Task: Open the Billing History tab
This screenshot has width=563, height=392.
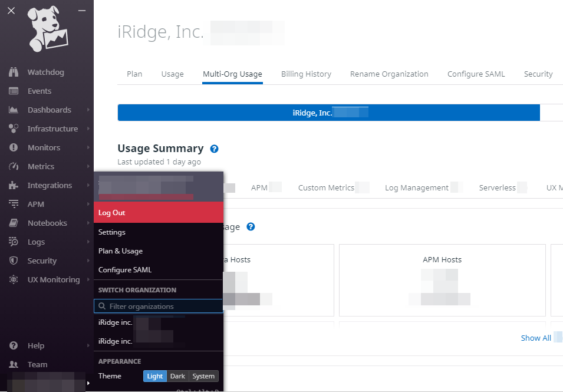Action: tap(307, 74)
